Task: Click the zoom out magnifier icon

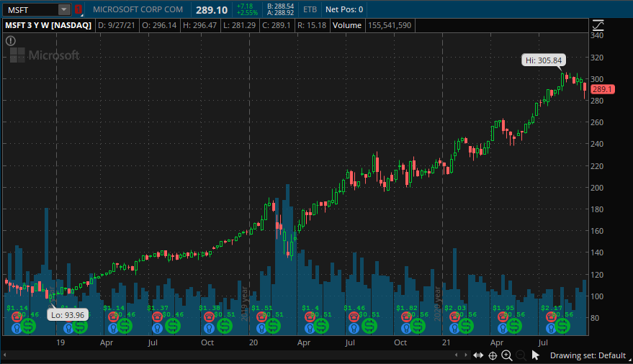Action: click(x=521, y=355)
